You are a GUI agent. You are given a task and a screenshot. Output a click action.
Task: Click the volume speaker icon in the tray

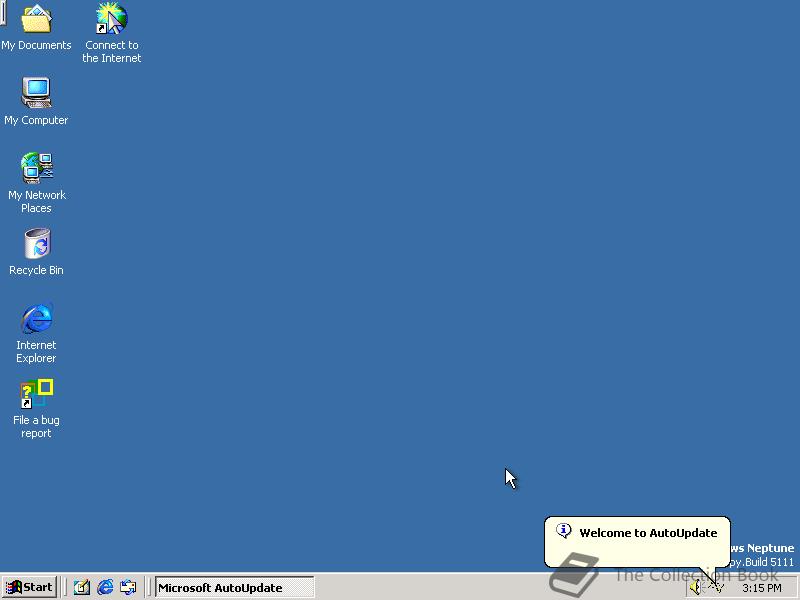[x=695, y=587]
